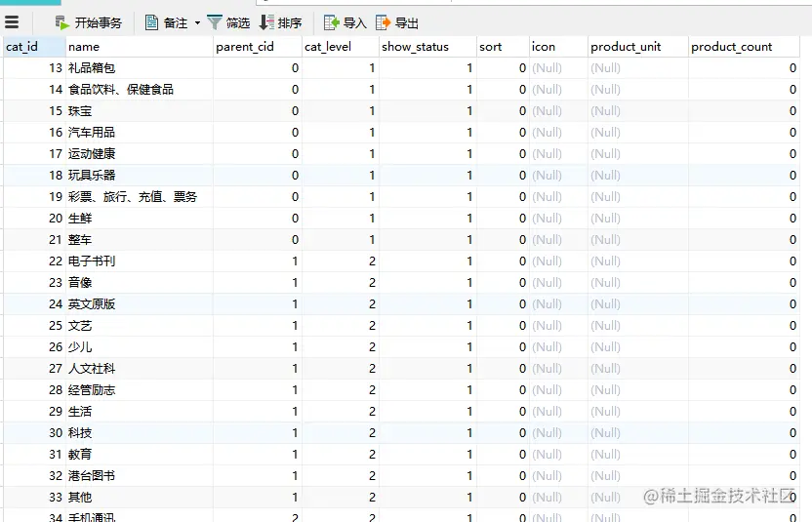Select cat_level cell in 玩具乐器 row
The image size is (812, 522).
[341, 176]
